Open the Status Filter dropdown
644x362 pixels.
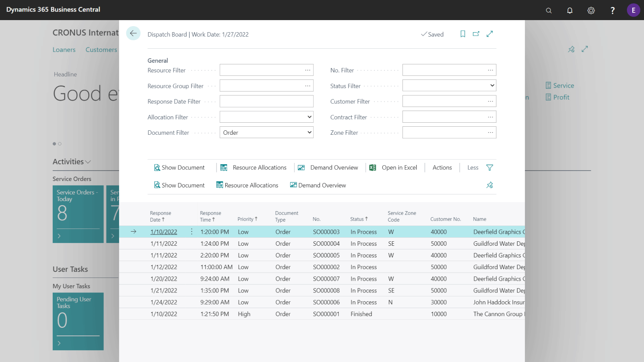click(x=491, y=85)
